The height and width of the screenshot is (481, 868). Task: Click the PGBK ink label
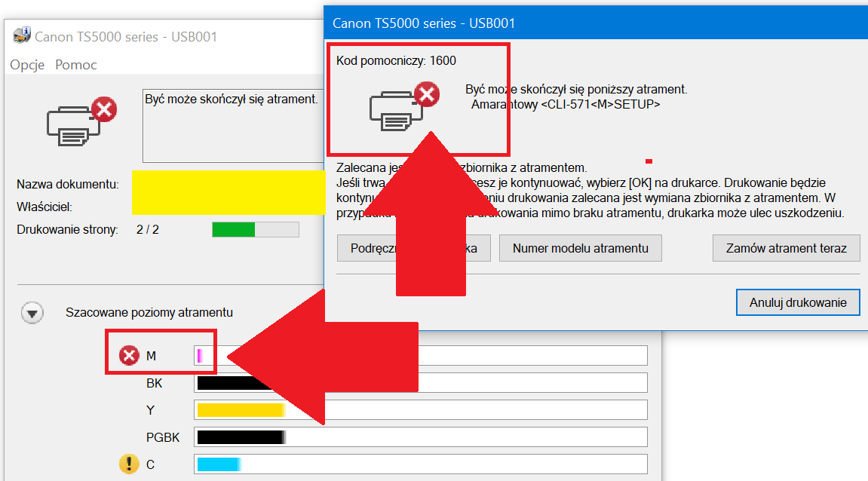[163, 437]
